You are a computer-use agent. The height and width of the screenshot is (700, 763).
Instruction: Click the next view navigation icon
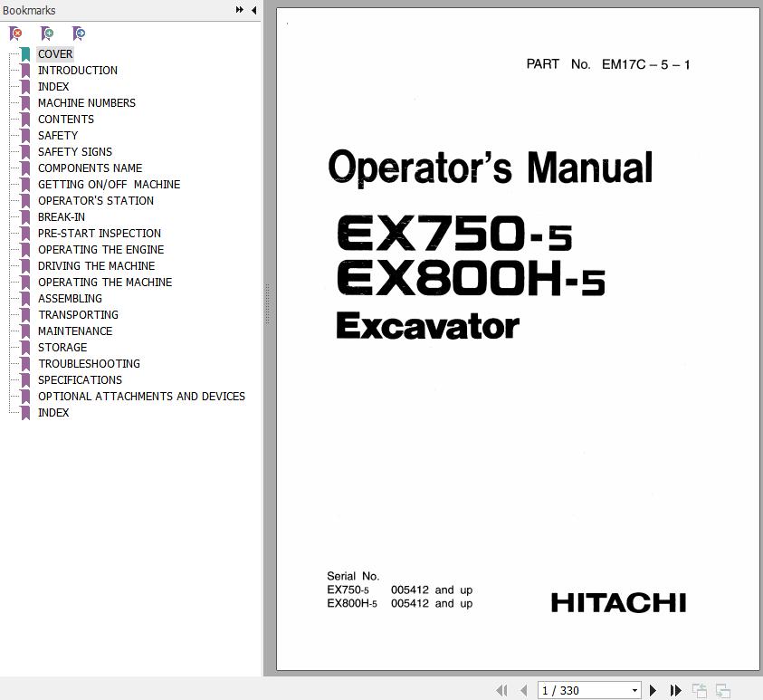723,690
